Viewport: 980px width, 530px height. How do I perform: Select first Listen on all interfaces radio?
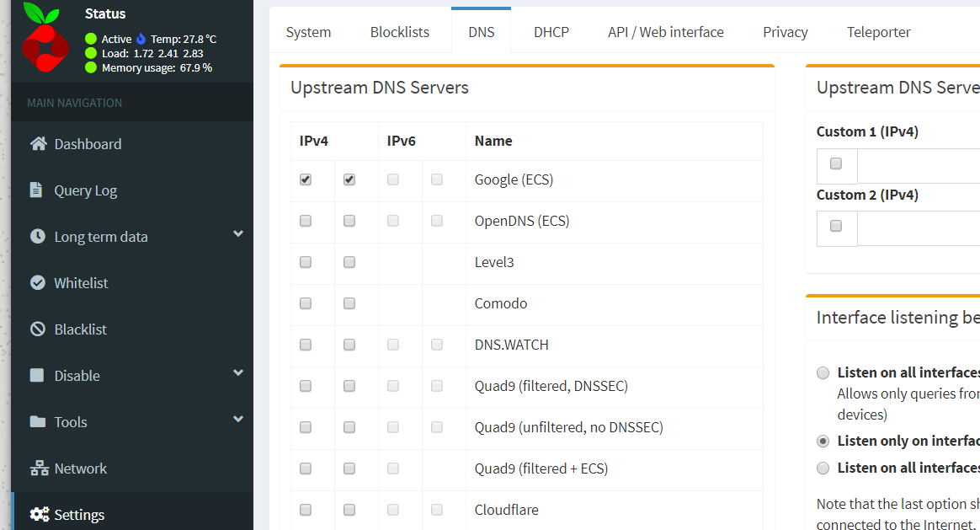[823, 373]
